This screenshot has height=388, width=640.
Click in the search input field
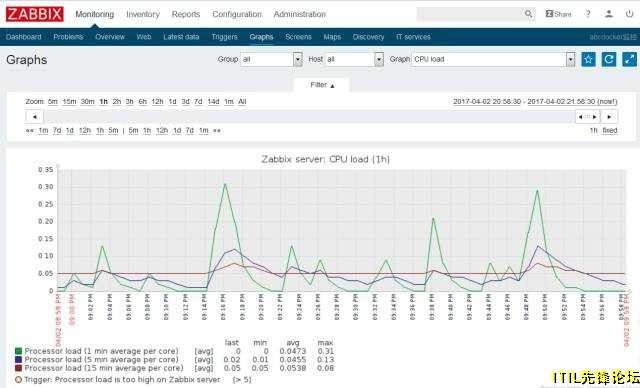click(469, 14)
